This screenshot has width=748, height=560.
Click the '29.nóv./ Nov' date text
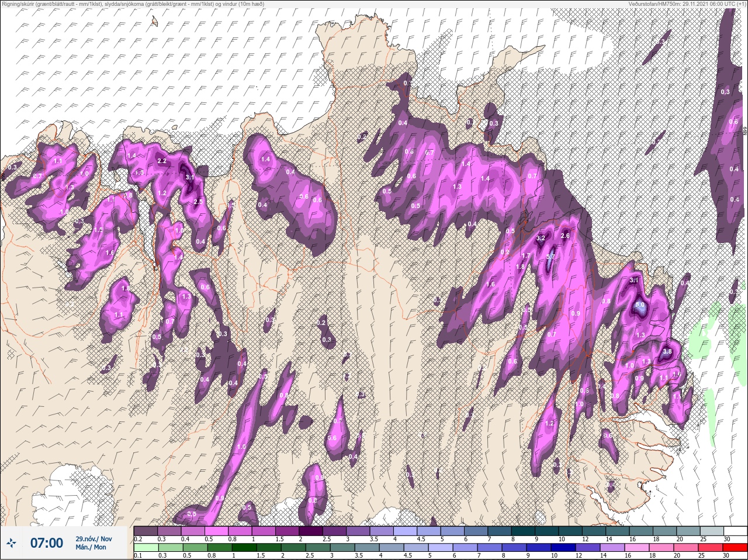click(x=93, y=538)
